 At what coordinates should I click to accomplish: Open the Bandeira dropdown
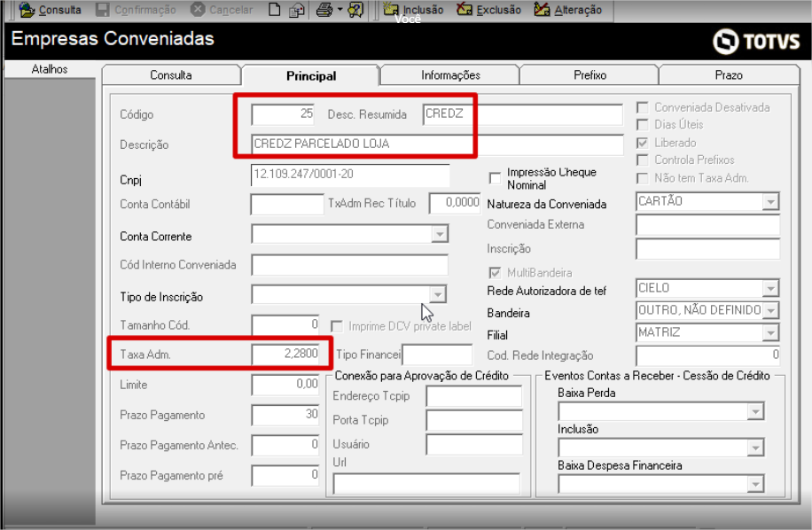click(x=770, y=310)
